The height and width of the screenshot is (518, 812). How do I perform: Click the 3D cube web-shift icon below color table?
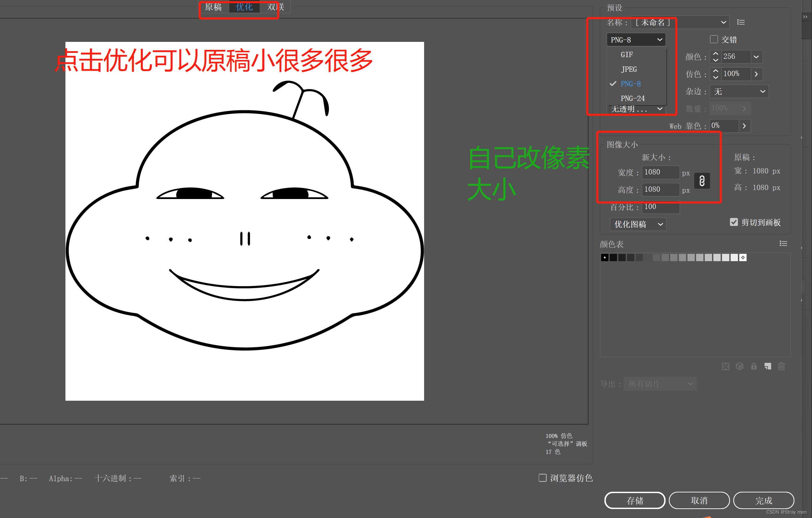point(740,366)
